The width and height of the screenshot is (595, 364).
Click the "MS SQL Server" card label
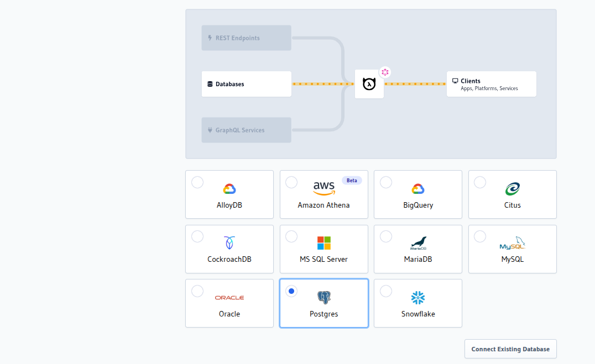pos(323,260)
